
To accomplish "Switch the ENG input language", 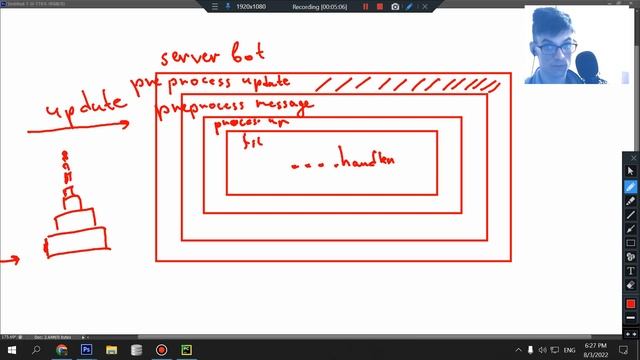I will pos(569,350).
